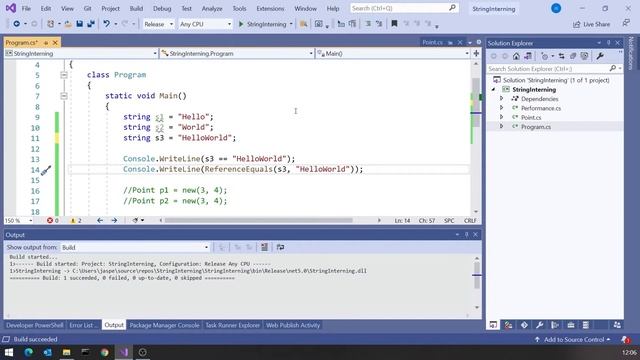The height and width of the screenshot is (360, 640).
Task: Click the bookmark toggle icon in toolbar
Action: click(394, 24)
